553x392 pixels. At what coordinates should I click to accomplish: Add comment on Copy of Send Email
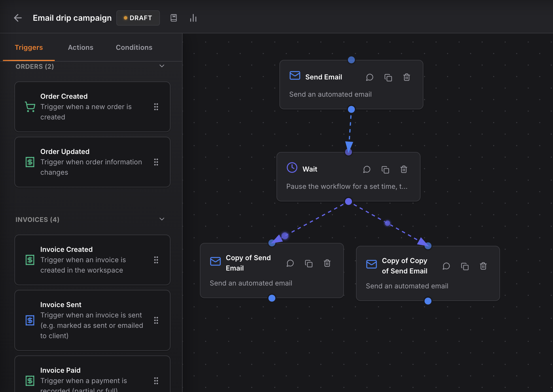[290, 263]
